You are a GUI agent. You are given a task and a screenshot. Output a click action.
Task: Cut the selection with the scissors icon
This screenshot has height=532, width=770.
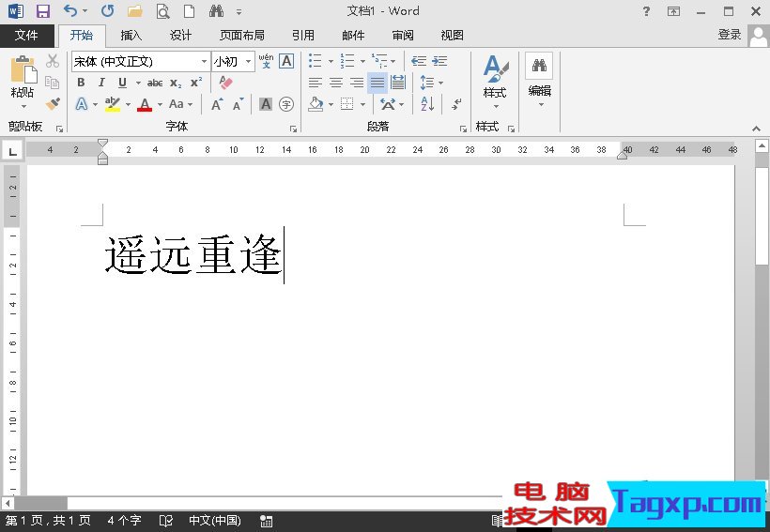[53, 61]
